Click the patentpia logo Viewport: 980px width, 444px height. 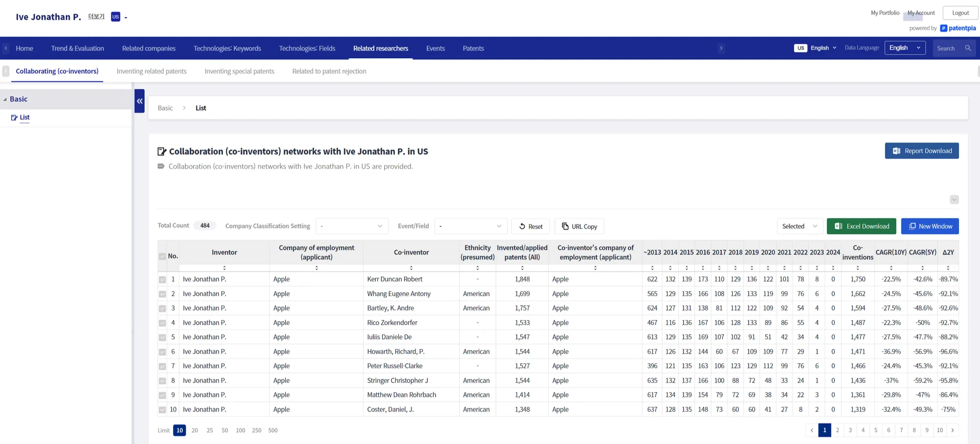[958, 28]
